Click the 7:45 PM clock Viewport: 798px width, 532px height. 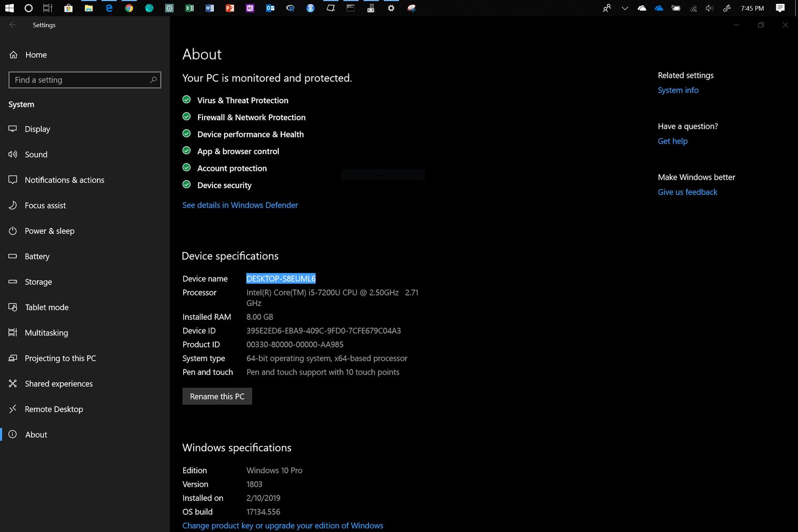coord(753,8)
